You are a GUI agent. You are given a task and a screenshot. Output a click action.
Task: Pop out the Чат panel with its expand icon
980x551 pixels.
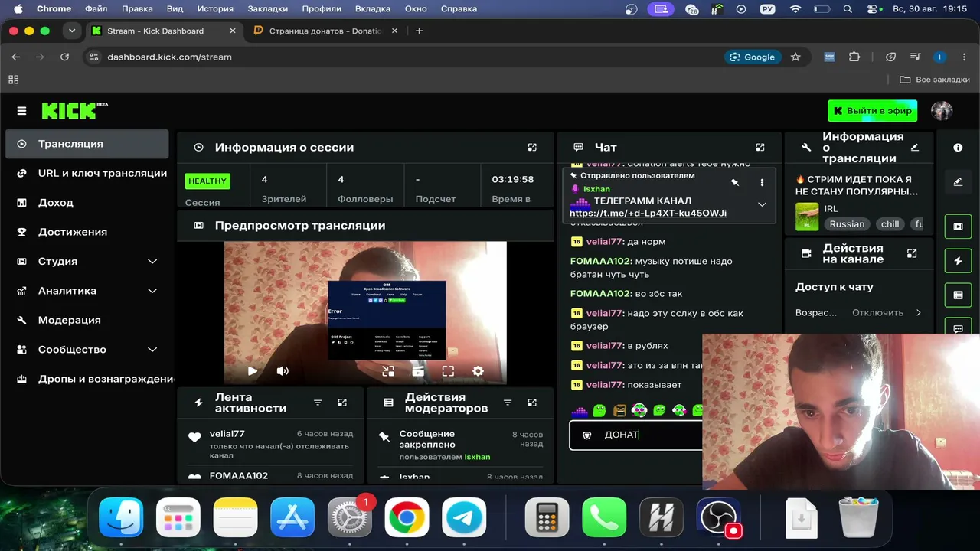760,147
